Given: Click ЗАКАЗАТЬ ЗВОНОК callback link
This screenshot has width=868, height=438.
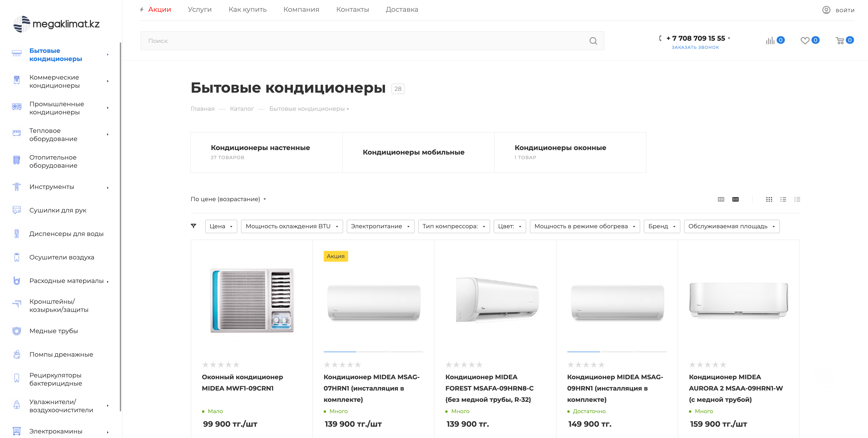Looking at the screenshot, I should 695,47.
